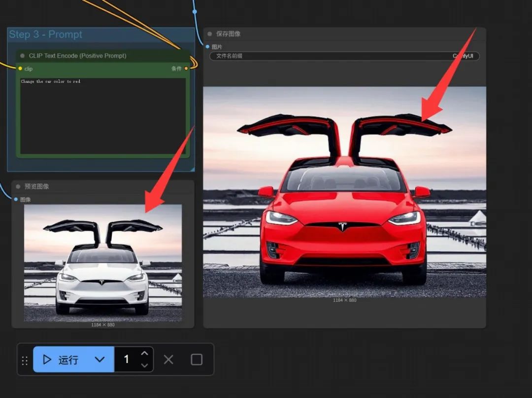The height and width of the screenshot is (398, 532).
Task: Toggle collapse dot on 预览图像 node
Action: point(18,186)
